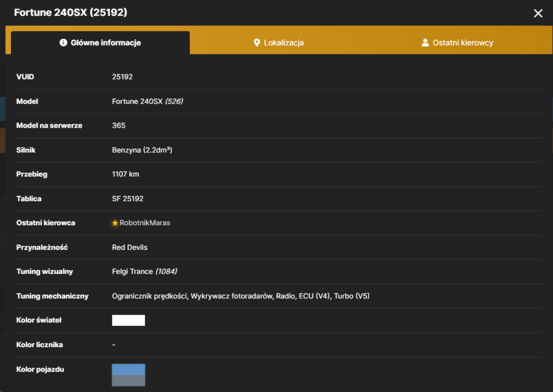Open the RobotnikMaras driver profile link
Viewport: 553px width, 392px height.
(x=144, y=223)
